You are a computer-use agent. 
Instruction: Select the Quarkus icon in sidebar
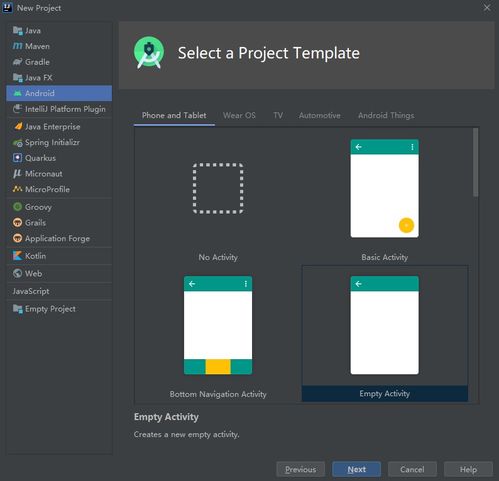click(x=17, y=158)
